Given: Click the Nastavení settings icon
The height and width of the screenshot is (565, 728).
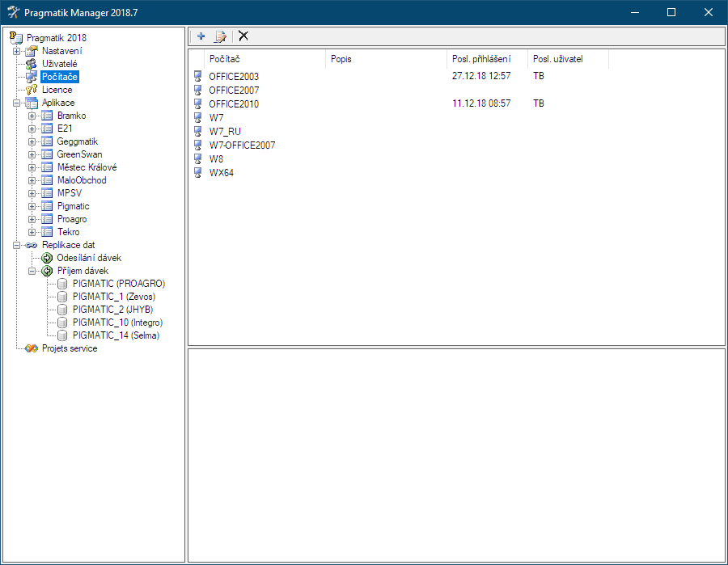Looking at the screenshot, I should coord(31,51).
